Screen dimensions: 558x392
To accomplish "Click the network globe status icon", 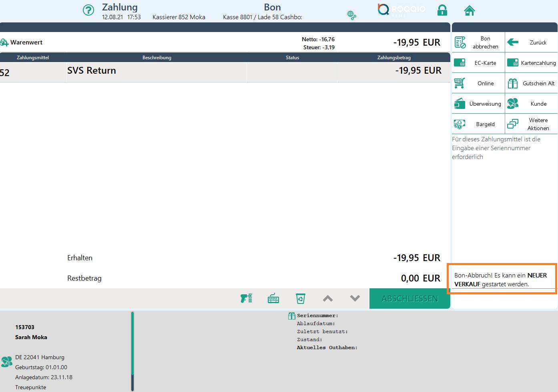I will pos(351,15).
